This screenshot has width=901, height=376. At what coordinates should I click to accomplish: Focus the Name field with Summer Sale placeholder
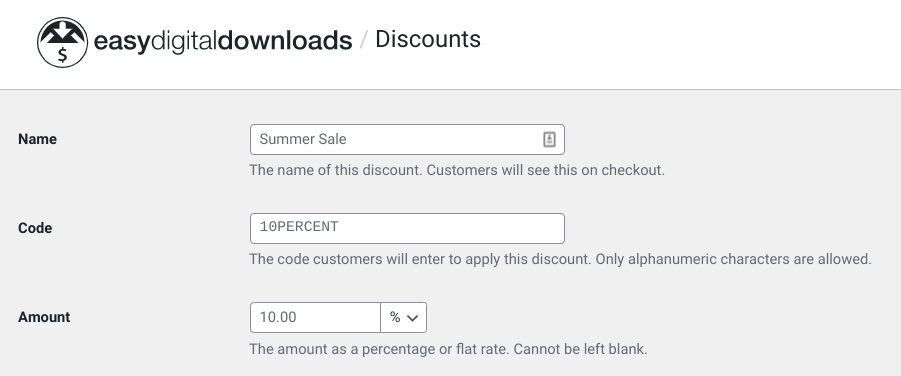(x=407, y=139)
